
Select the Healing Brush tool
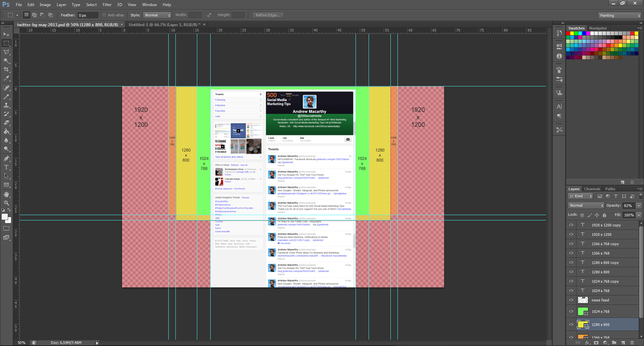[6, 88]
